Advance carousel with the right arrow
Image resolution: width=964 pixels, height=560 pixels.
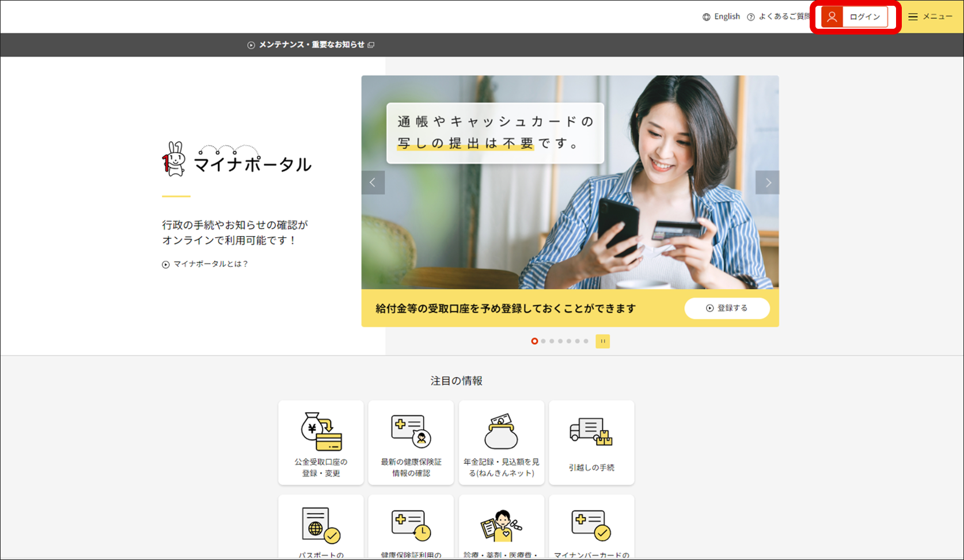767,182
